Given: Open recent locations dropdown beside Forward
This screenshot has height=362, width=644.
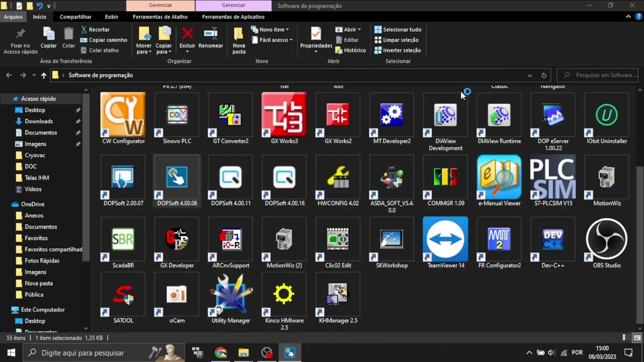Looking at the screenshot, I should [x=34, y=75].
